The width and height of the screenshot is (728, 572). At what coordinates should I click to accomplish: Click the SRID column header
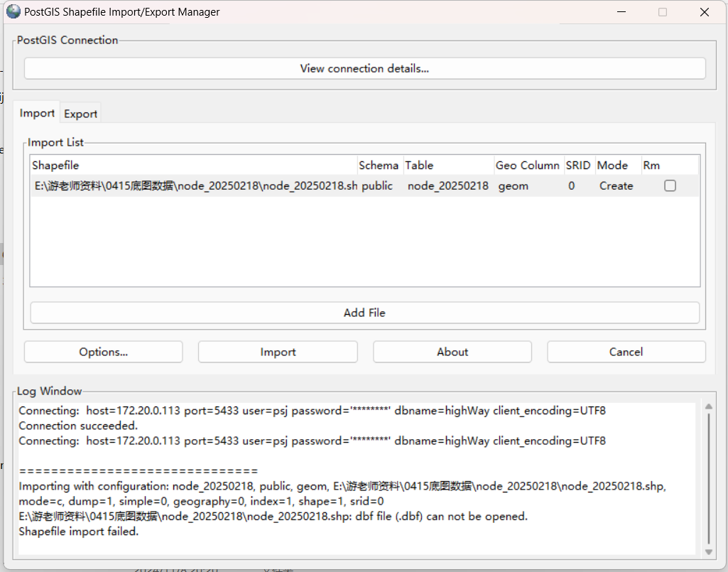tap(580, 166)
